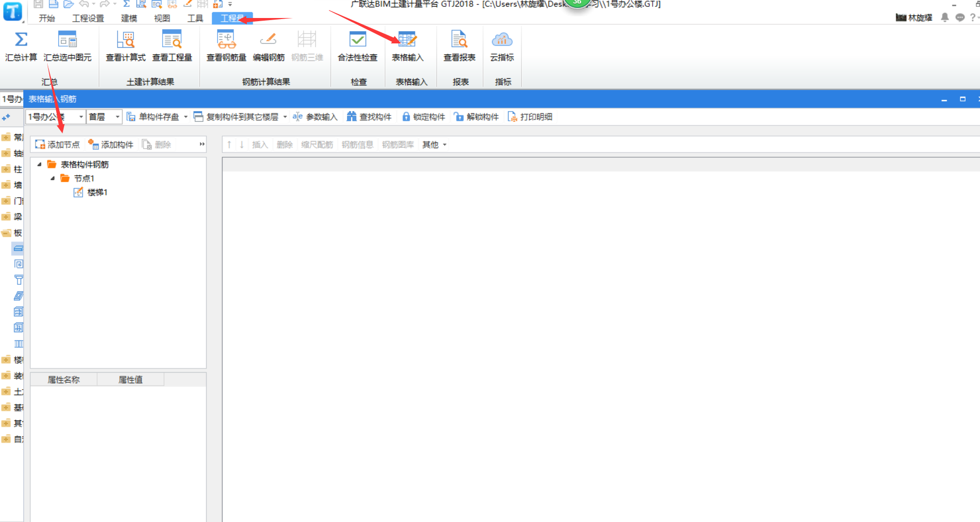The width and height of the screenshot is (980, 522).
Task: Click the save icon in quick access toolbar
Action: pyautogui.click(x=38, y=4)
